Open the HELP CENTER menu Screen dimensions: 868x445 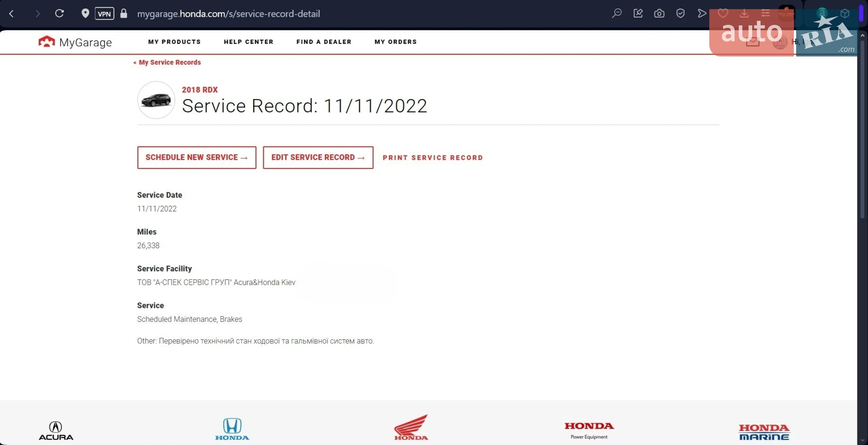(x=249, y=42)
